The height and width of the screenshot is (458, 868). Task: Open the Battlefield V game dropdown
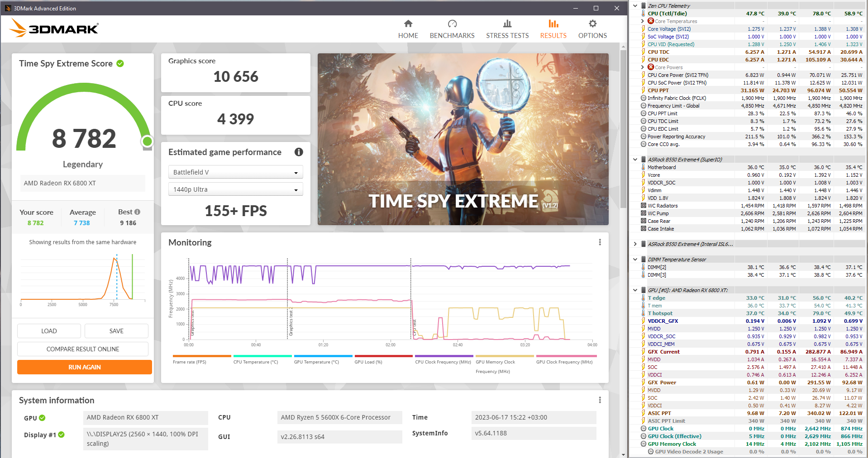235,172
